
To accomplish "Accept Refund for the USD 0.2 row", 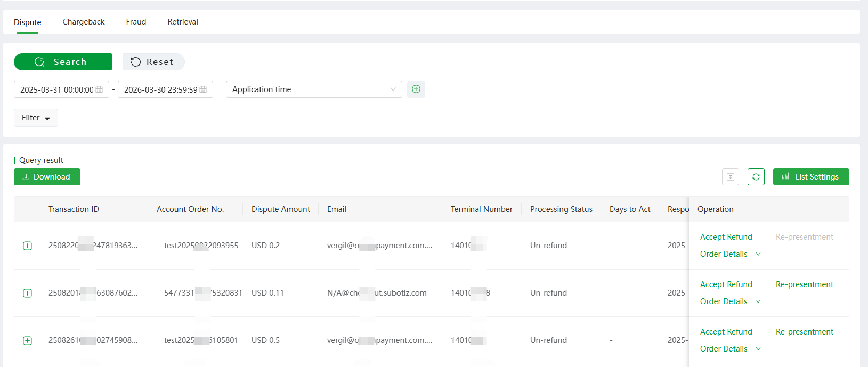I will coord(726,237).
